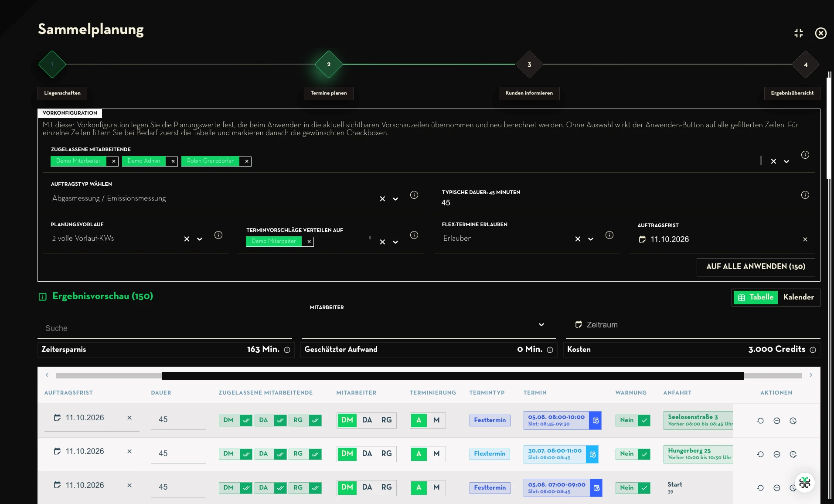Open the Flex-Termine erlauben dropdown
The width and height of the screenshot is (834, 504).
coord(591,239)
